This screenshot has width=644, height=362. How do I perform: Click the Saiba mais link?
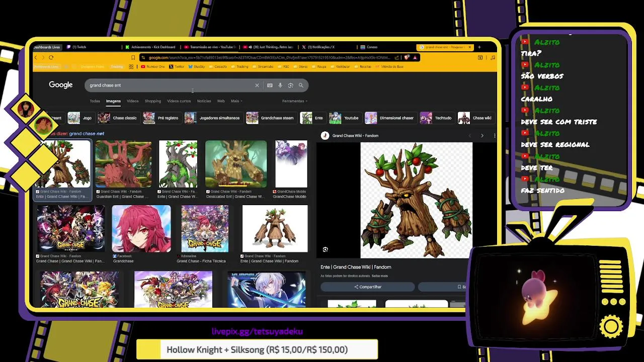(380, 276)
